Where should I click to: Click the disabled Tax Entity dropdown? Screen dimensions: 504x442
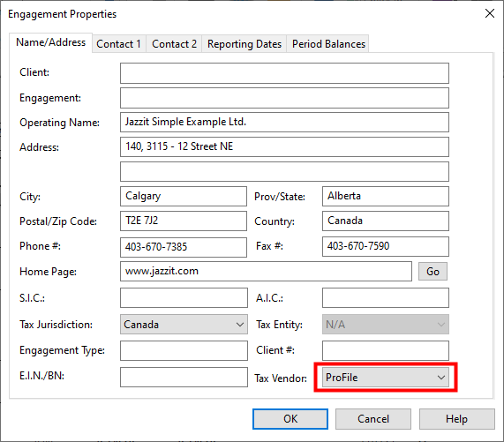point(386,325)
